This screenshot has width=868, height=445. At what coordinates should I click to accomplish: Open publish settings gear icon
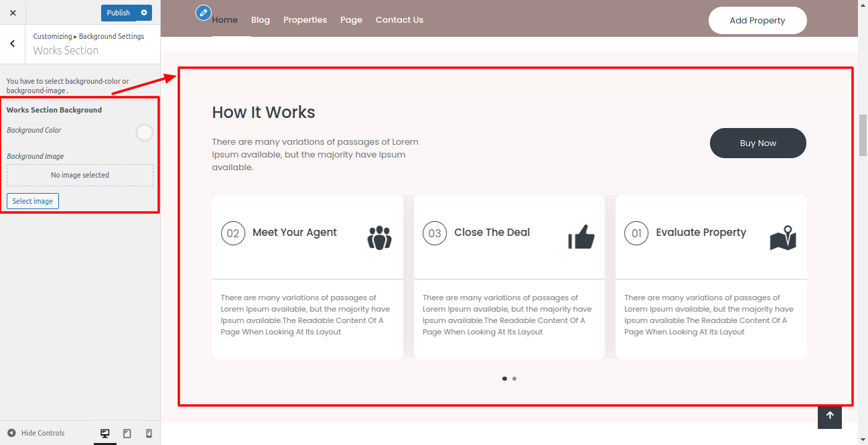[x=144, y=13]
